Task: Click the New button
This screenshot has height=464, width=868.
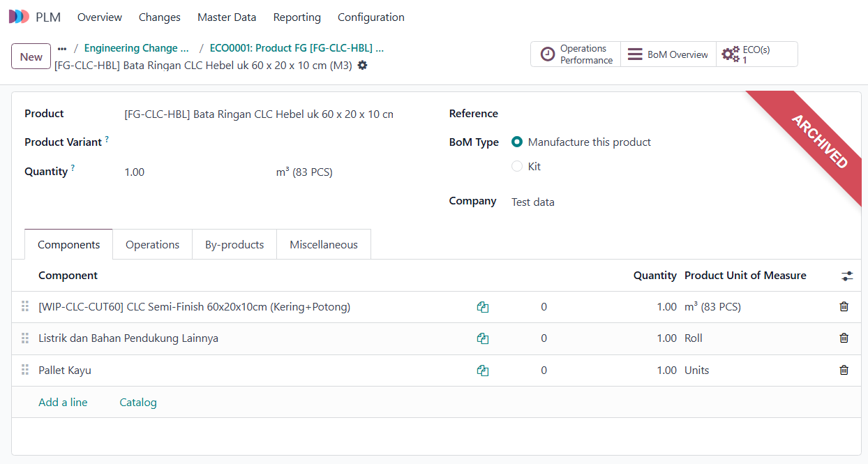Action: (31, 57)
